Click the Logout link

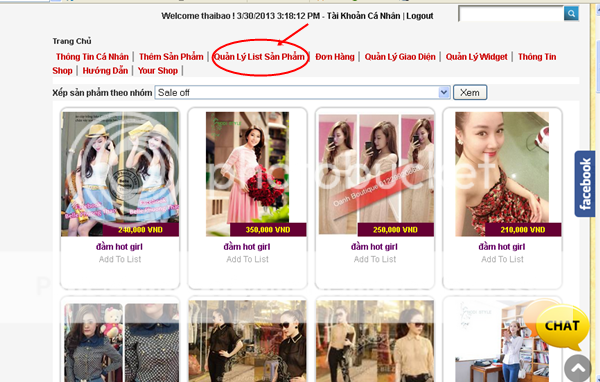[420, 16]
